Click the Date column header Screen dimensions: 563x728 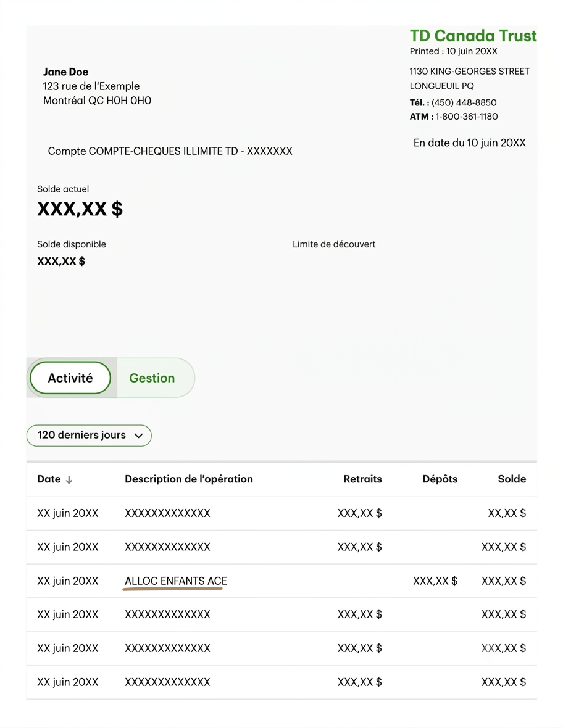(49, 479)
